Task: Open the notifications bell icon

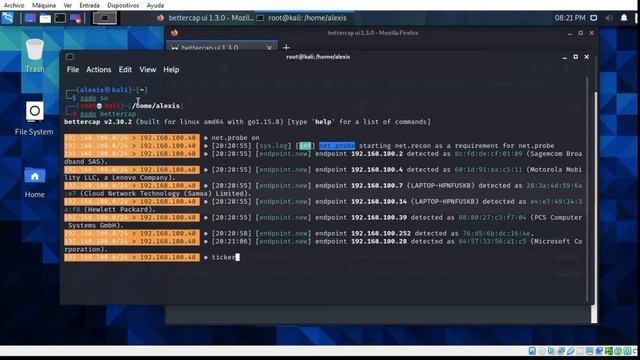Action: pos(624,18)
